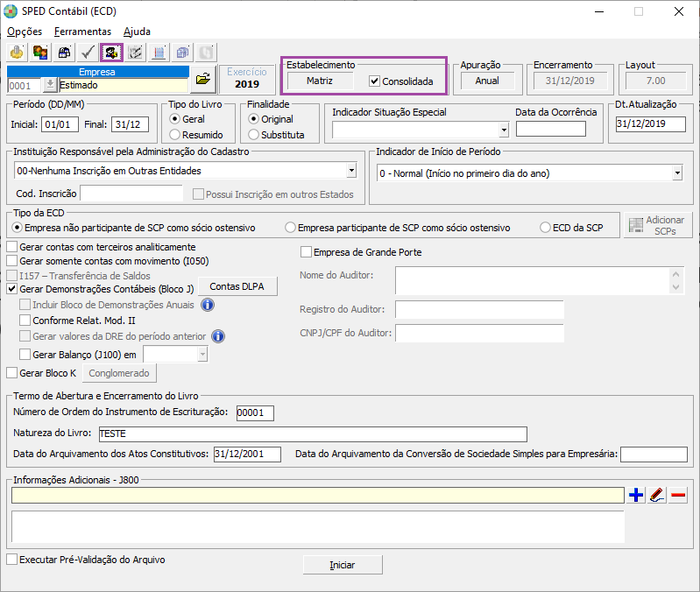This screenshot has width=700, height=592.
Task: Click the two colorful pictures toolbar icon
Action: [x=40, y=53]
